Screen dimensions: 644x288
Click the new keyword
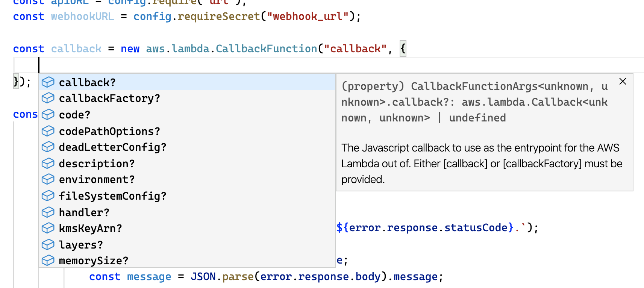point(130,49)
